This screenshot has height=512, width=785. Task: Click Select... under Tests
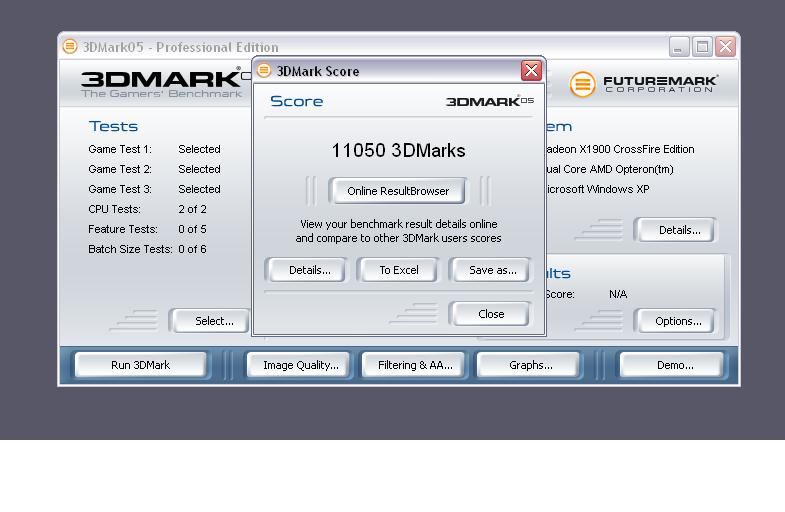pyautogui.click(x=211, y=321)
